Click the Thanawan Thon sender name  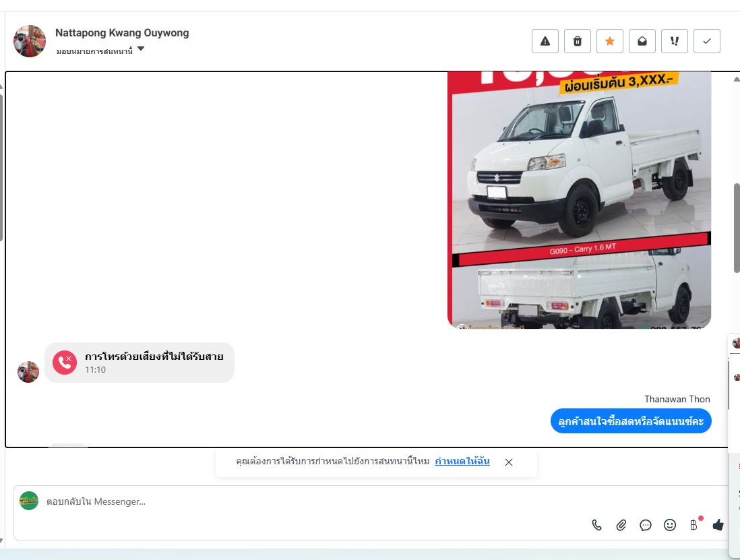click(677, 399)
